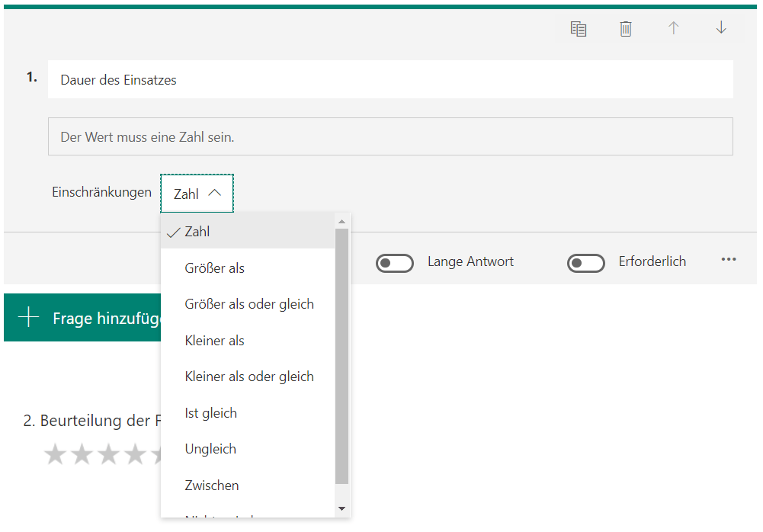Click the delete question trash icon
The height and width of the screenshot is (532, 763).
tap(626, 28)
